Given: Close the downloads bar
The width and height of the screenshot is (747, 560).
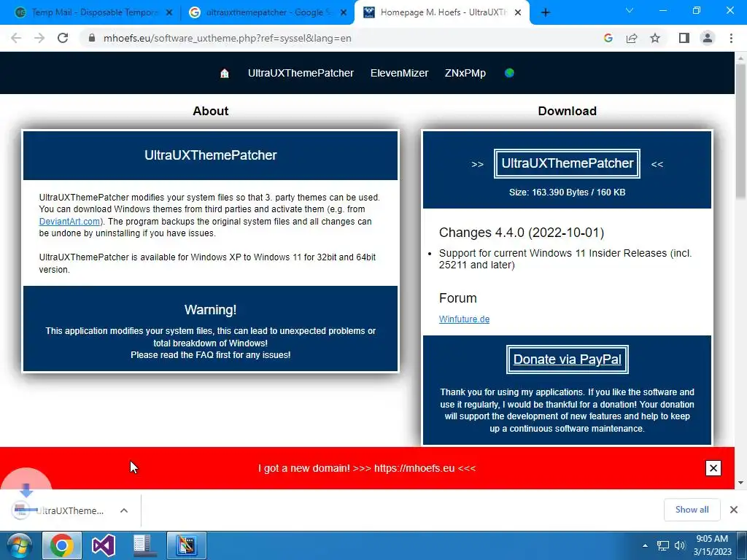Looking at the screenshot, I should pyautogui.click(x=734, y=510).
